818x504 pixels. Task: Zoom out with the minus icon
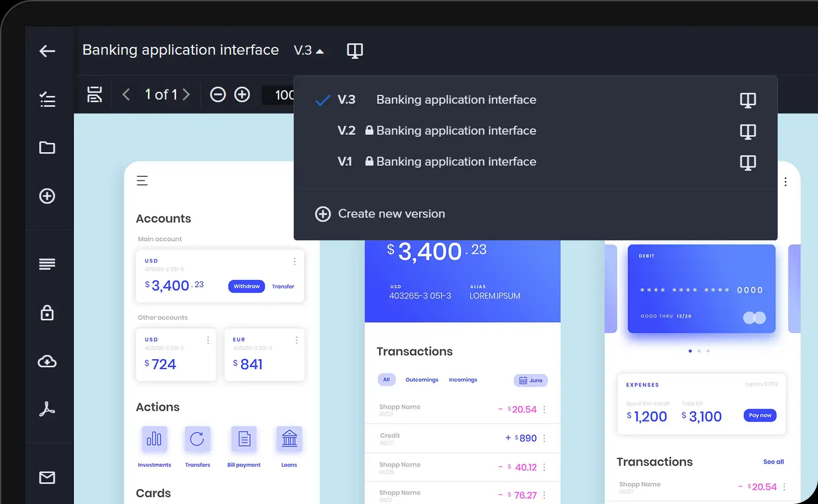[x=218, y=94]
